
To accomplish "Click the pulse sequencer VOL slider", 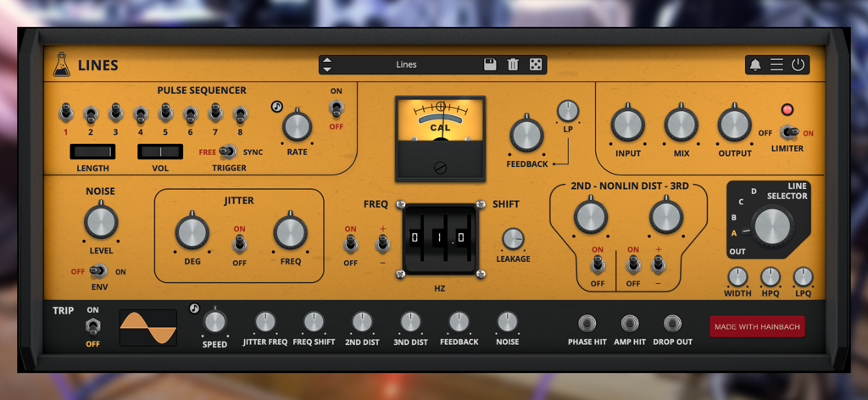I will click(160, 152).
